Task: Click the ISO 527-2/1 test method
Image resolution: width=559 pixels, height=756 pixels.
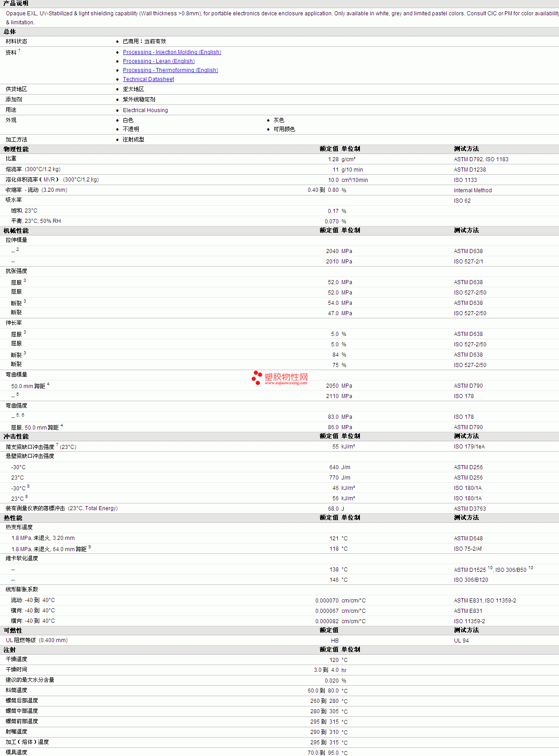Action: (x=468, y=262)
